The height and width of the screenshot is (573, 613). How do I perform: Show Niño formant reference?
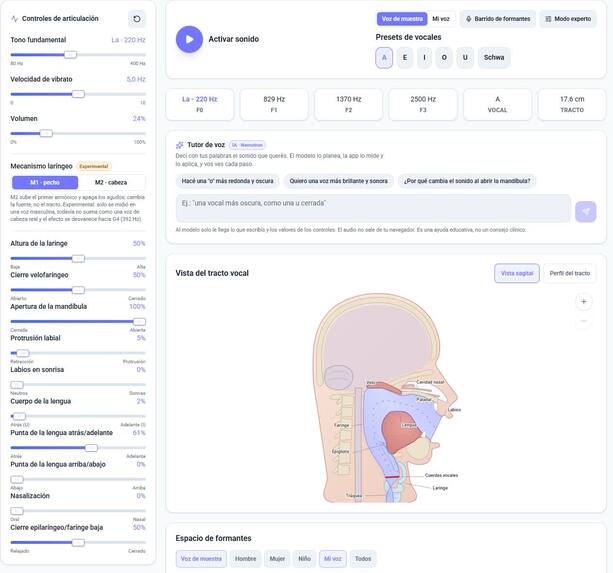305,559
